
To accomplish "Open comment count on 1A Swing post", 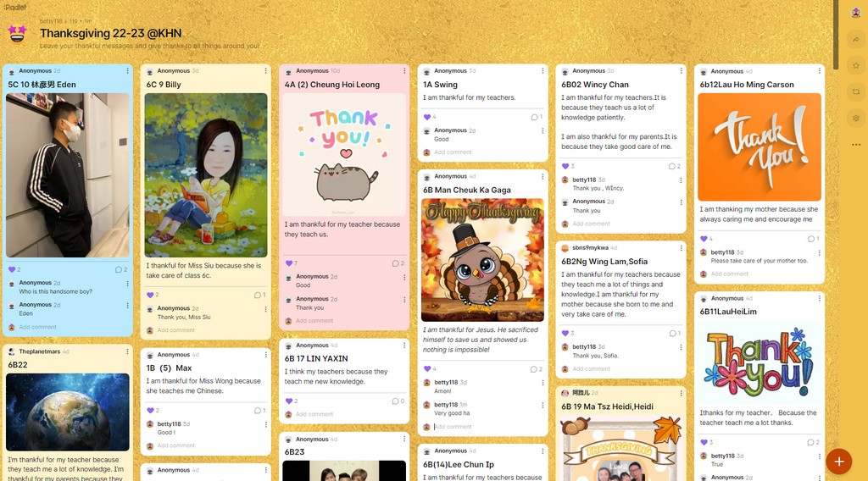I will click(537, 117).
